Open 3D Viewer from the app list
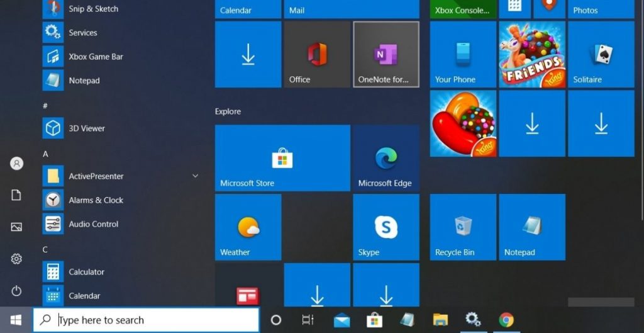Image resolution: width=644 pixels, height=333 pixels. [86, 128]
